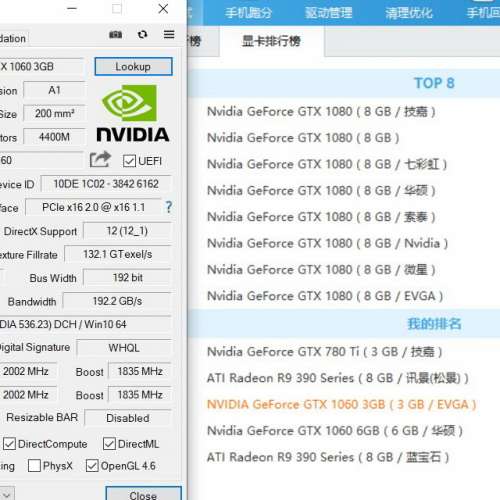
Task: Minimize the GPU-Z window
Action: click(72, 9)
